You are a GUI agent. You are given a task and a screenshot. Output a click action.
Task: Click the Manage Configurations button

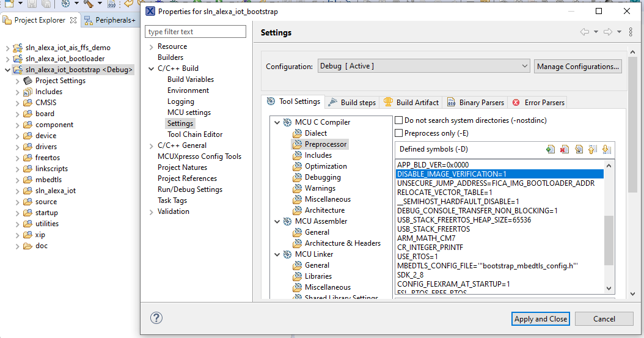pos(577,66)
